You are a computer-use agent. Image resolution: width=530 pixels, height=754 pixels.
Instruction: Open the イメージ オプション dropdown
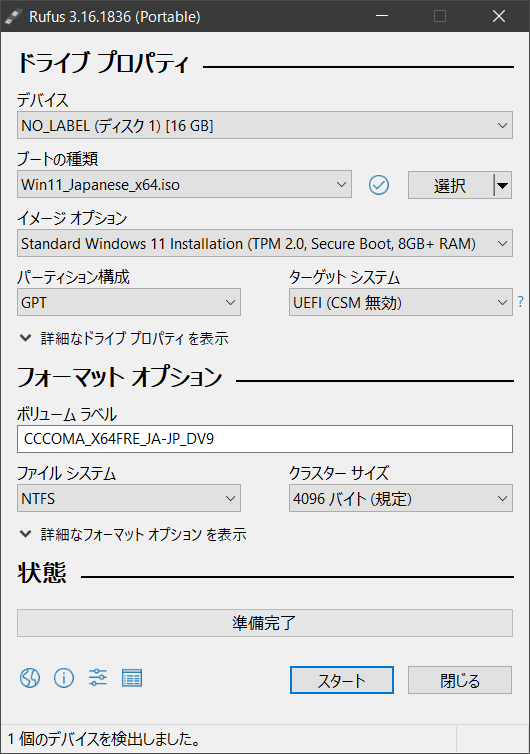coord(265,244)
